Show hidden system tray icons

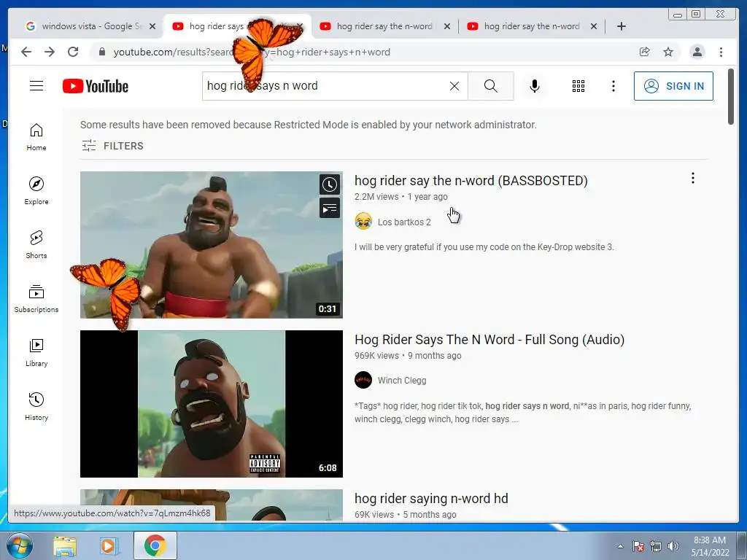click(x=620, y=546)
